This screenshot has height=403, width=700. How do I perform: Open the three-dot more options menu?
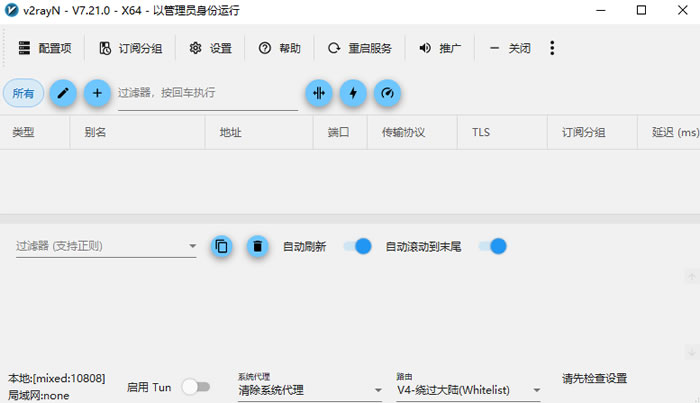pyautogui.click(x=552, y=48)
